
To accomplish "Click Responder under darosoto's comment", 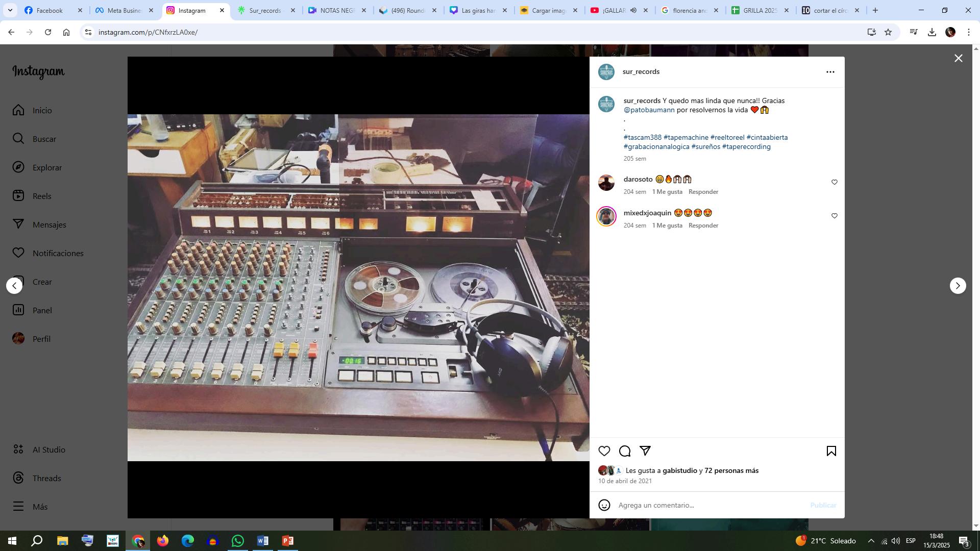I will click(703, 192).
